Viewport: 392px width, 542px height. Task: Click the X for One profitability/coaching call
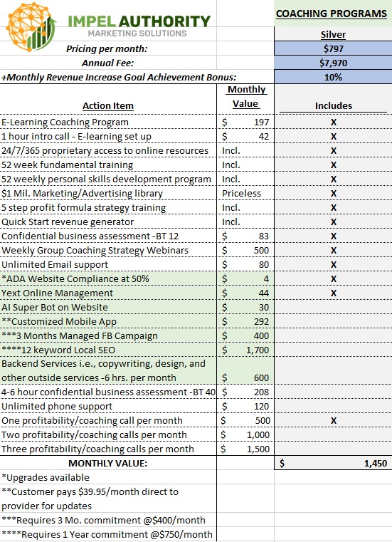point(333,421)
